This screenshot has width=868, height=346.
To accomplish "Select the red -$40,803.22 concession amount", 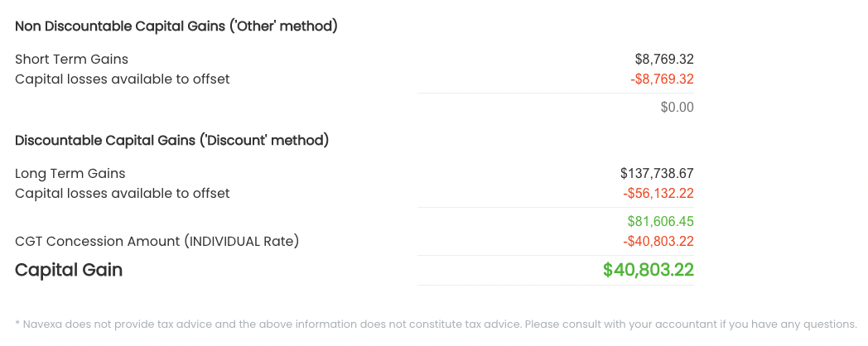I will click(658, 242).
